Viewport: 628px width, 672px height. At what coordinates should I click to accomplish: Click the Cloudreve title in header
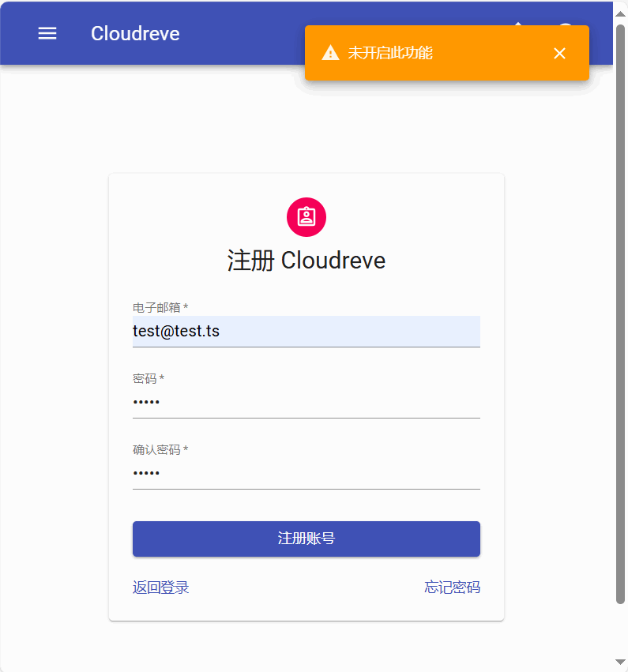click(135, 33)
